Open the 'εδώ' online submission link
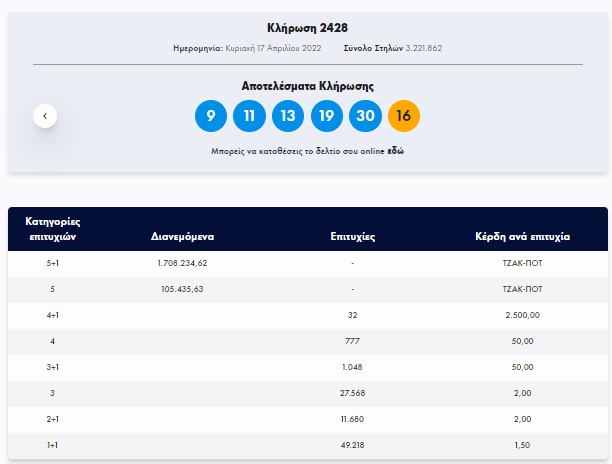The image size is (612, 464). tap(396, 151)
